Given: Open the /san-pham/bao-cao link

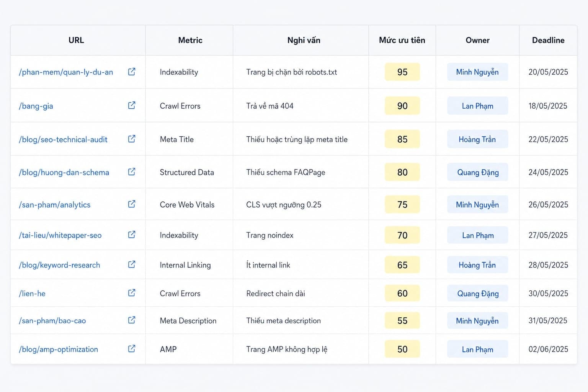Looking at the screenshot, I should pyautogui.click(x=52, y=321).
